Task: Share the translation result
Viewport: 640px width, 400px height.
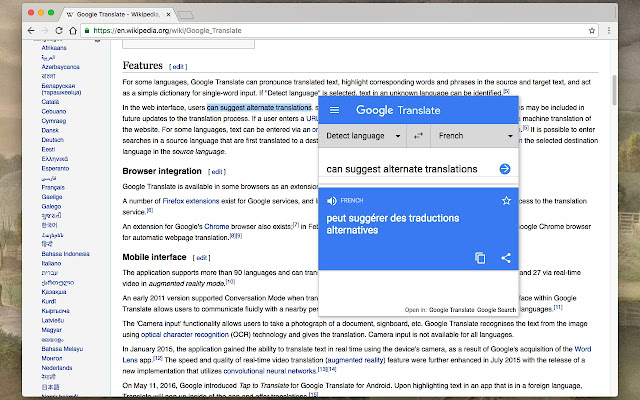Action: coord(506,258)
